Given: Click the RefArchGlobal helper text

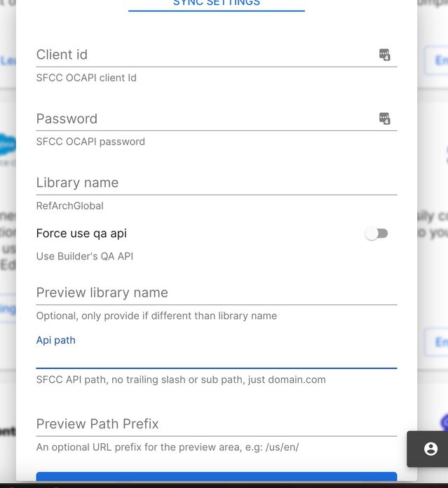Looking at the screenshot, I should click(69, 205).
